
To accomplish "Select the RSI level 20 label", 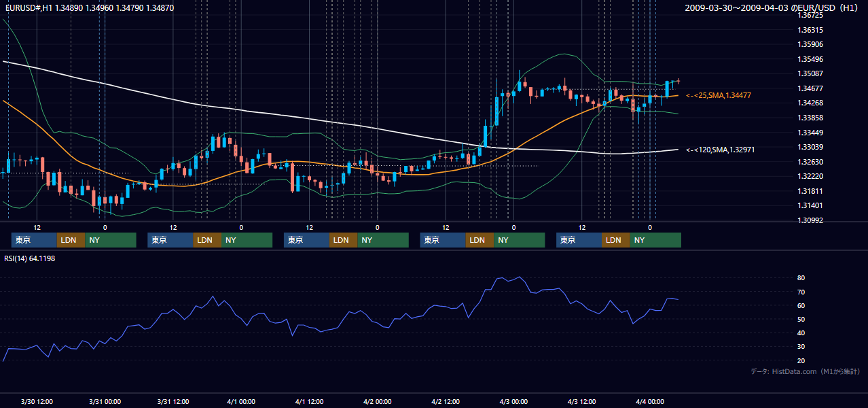I will pyautogui.click(x=801, y=360).
